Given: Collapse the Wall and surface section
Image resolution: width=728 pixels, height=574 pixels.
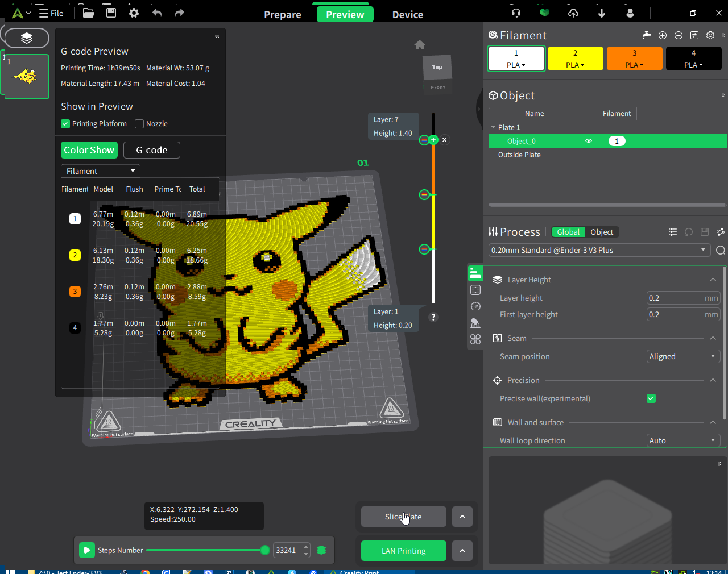Looking at the screenshot, I should [x=713, y=422].
